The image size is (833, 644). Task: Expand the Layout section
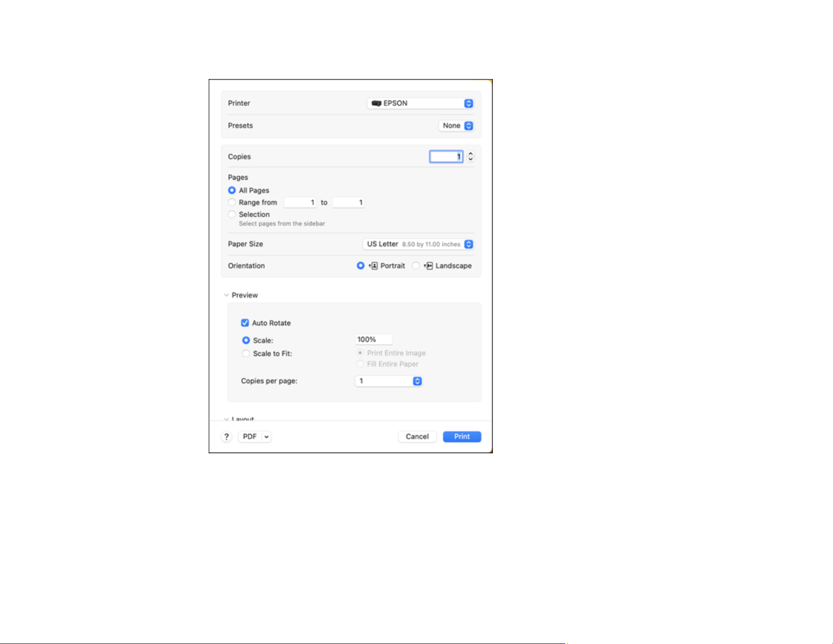pos(226,419)
